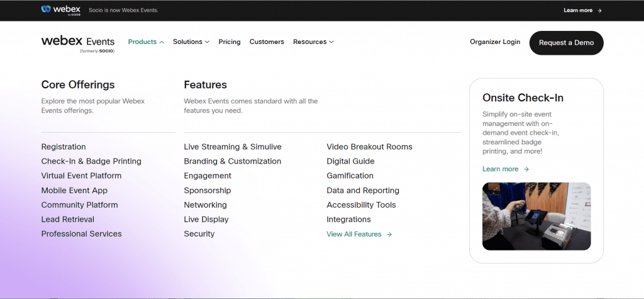Go to Organizer Login
Image resolution: width=644 pixels, height=299 pixels.
coord(495,42)
